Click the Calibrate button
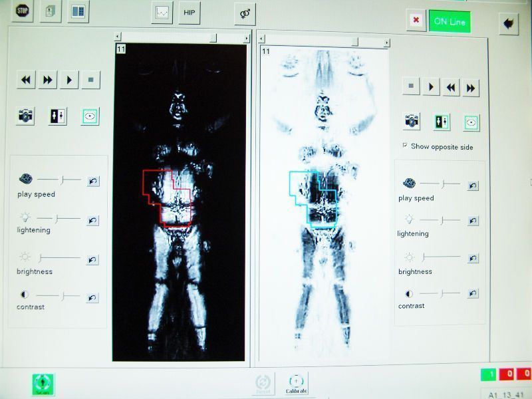This screenshot has width=532, height=399. pos(297,384)
